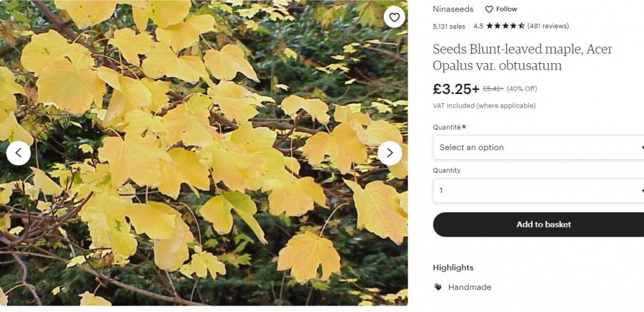Click the £3.25+ sale price
The width and height of the screenshot is (644, 312).
coord(456,89)
